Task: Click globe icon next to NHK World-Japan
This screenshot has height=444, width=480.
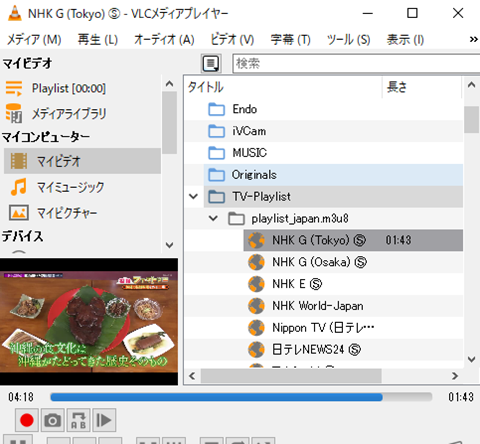Action: click(x=256, y=306)
